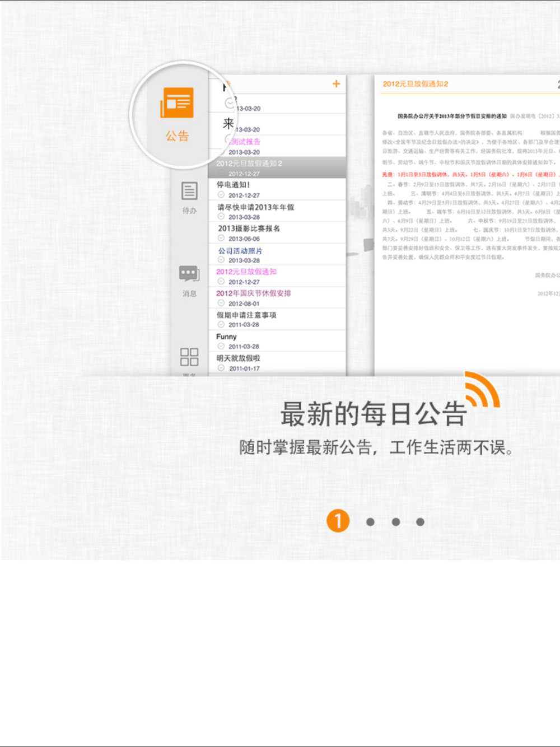This screenshot has height=747, width=560.
Task: Click clock icon under Funny row
Action: point(221,346)
